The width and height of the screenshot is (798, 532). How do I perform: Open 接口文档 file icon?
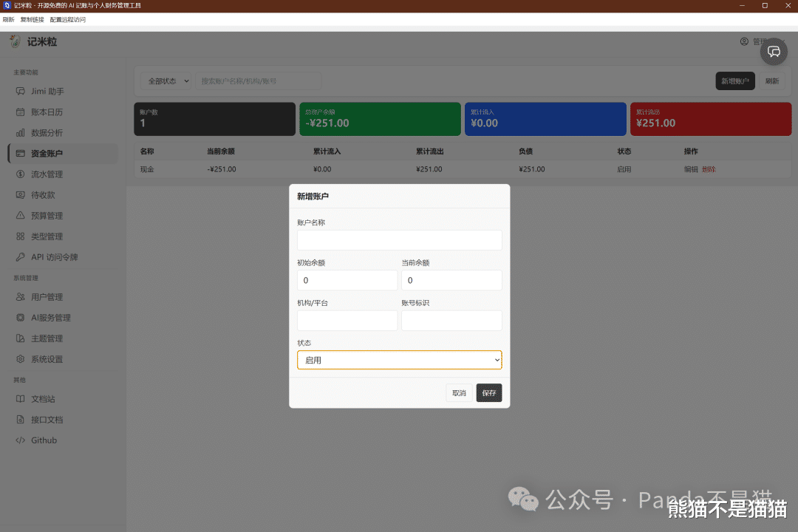[21, 420]
